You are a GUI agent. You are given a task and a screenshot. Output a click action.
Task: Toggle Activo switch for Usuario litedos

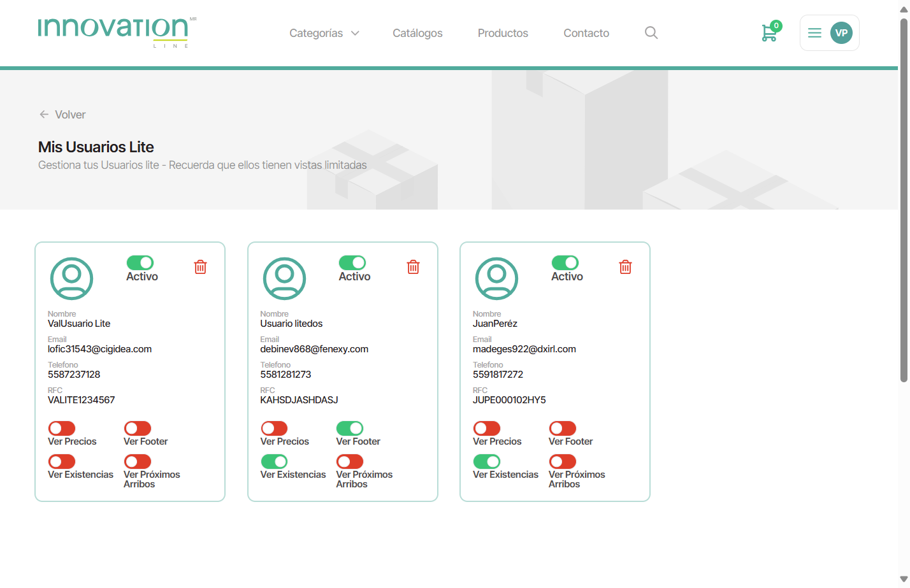352,262
